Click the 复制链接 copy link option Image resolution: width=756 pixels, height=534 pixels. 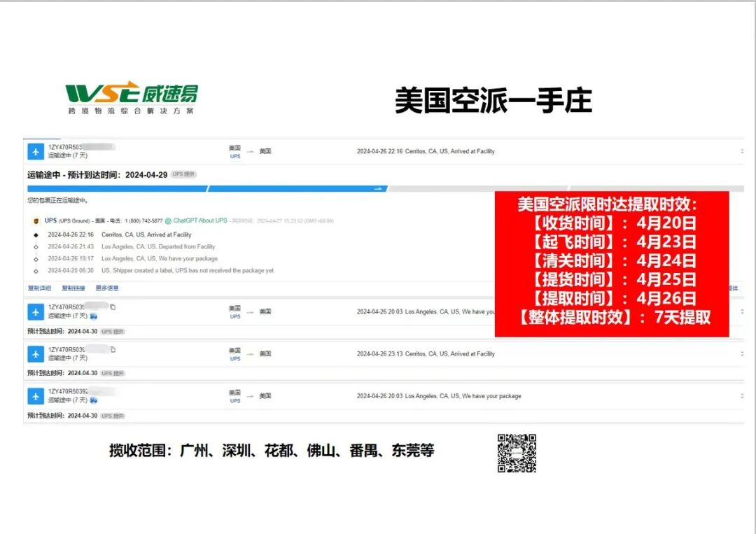click(73, 288)
